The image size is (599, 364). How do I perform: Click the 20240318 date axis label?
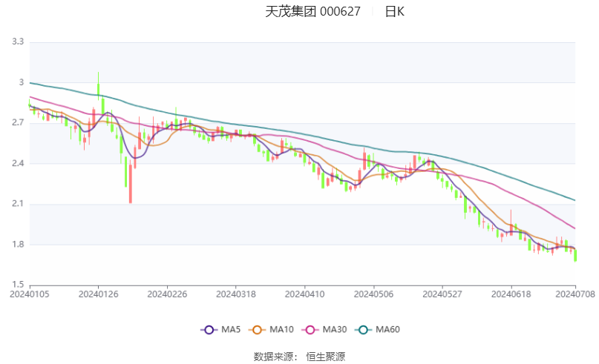(236, 294)
